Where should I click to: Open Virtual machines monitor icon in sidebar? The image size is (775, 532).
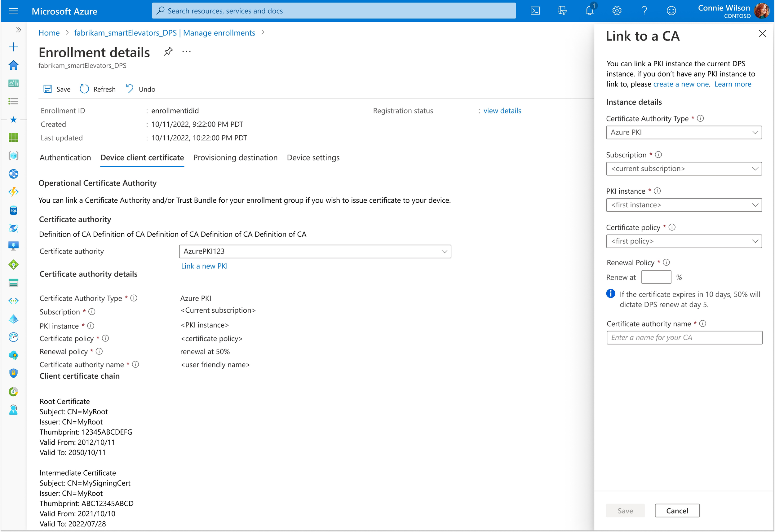tap(13, 246)
